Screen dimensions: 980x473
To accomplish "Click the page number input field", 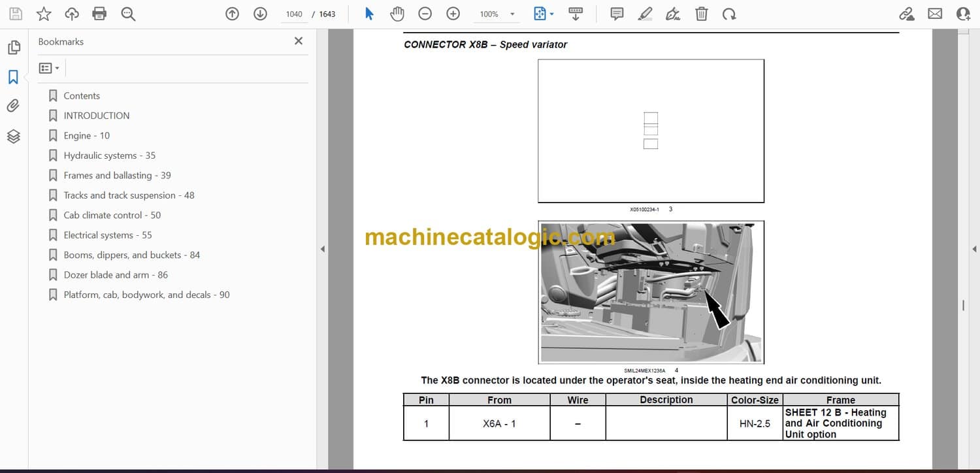I will point(294,14).
